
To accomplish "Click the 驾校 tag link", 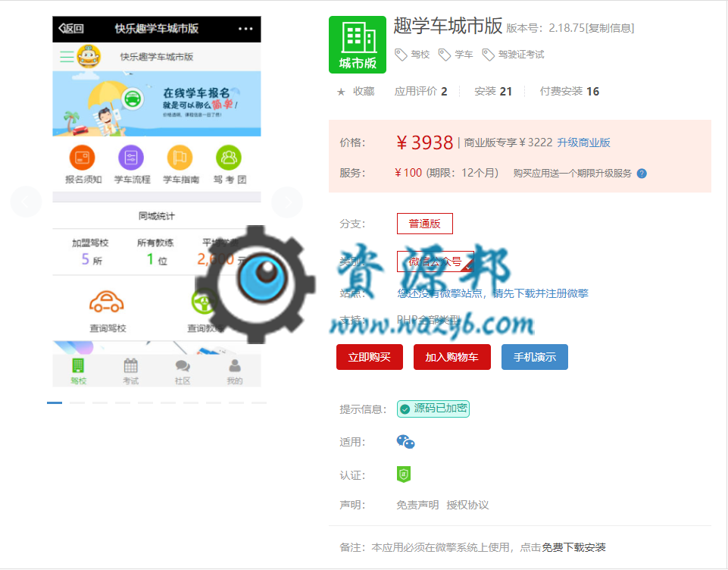I will click(x=420, y=55).
